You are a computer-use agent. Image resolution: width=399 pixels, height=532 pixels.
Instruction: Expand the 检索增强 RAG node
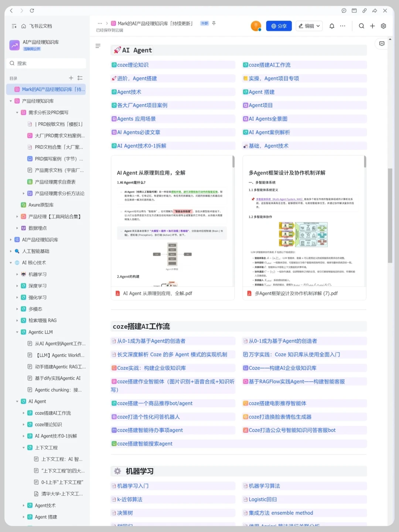tap(17, 320)
